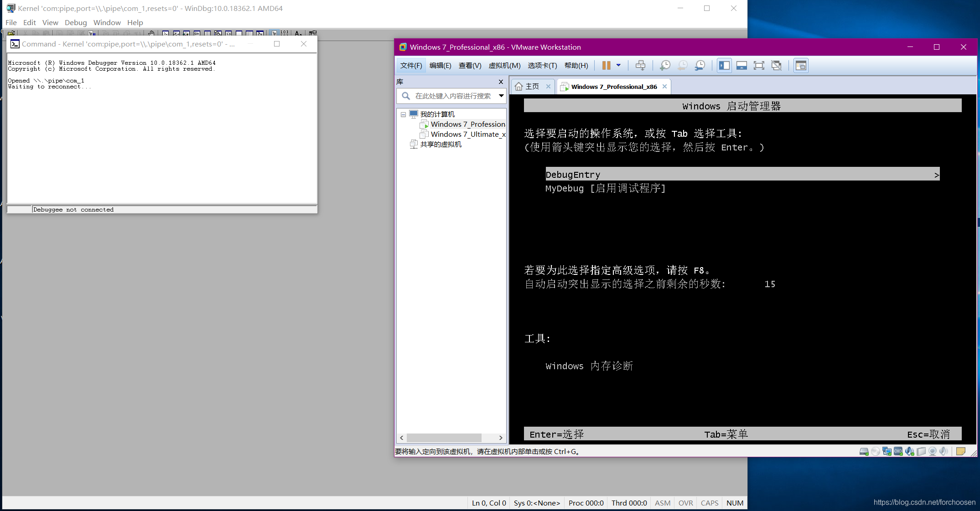Click the hand breakpoint icon in WinDbg toolbar

coord(151,33)
